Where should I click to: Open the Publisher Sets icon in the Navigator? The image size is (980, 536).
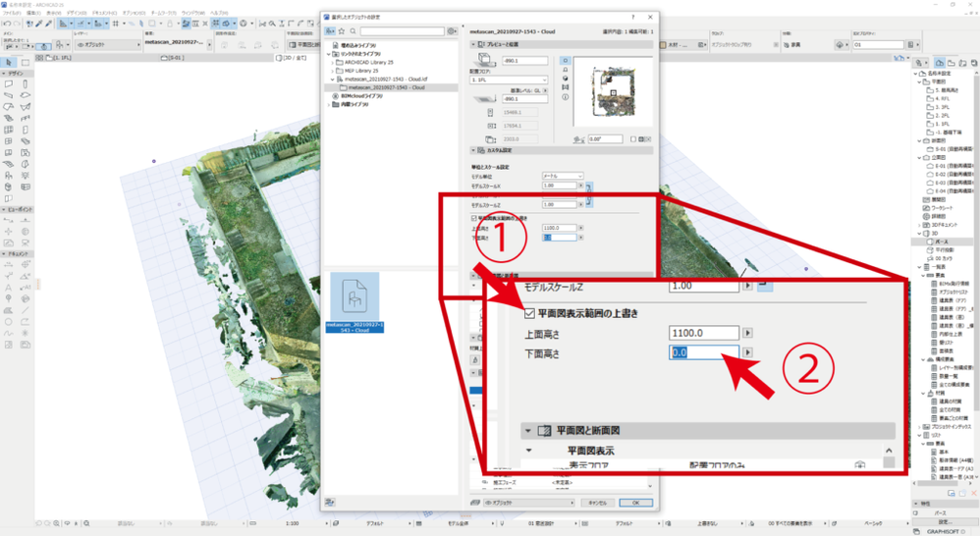pos(974,63)
